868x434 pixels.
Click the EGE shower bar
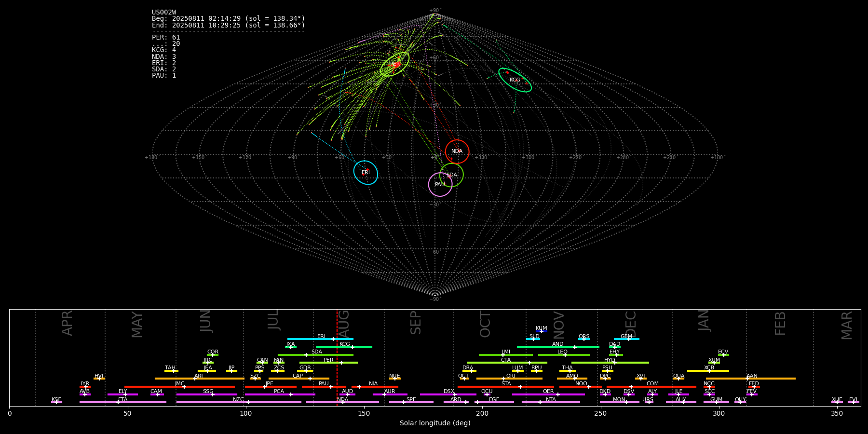(x=494, y=402)
